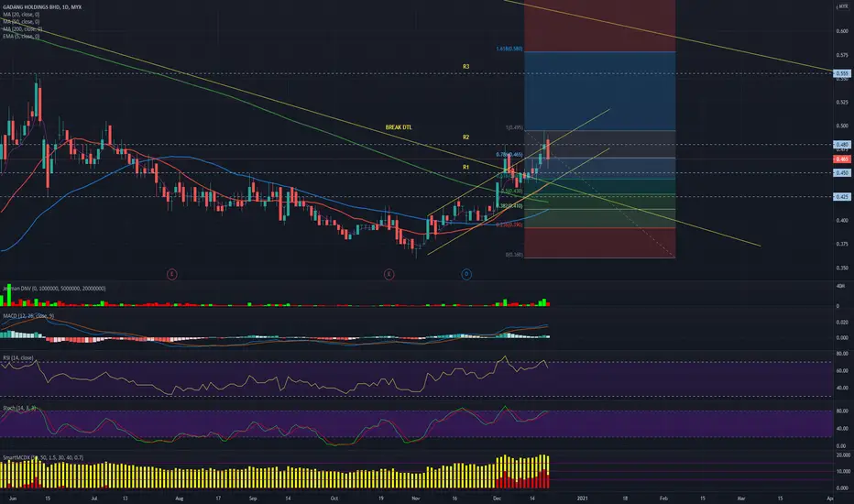Click the 20,000 label on SmartMCDX scale
Viewport: 854px width, 504px height.
pyautogui.click(x=843, y=455)
